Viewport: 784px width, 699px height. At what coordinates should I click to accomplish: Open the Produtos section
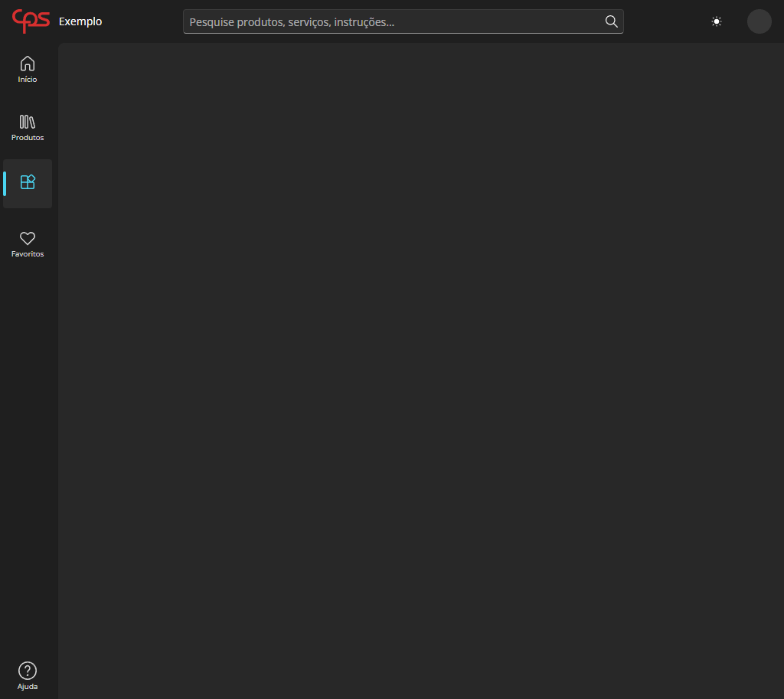[28, 128]
